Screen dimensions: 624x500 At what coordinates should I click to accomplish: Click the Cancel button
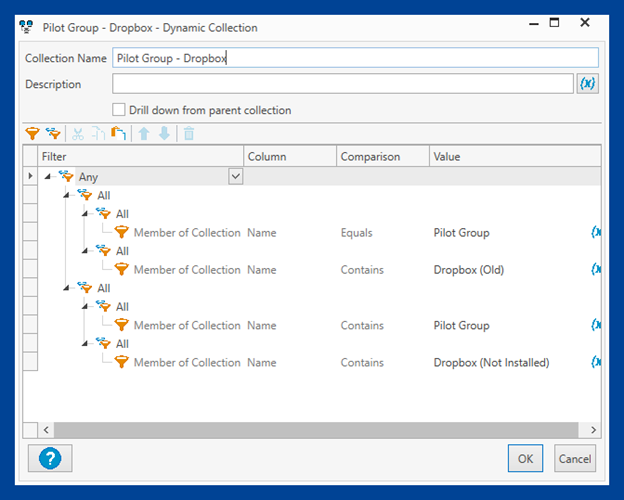(x=575, y=458)
